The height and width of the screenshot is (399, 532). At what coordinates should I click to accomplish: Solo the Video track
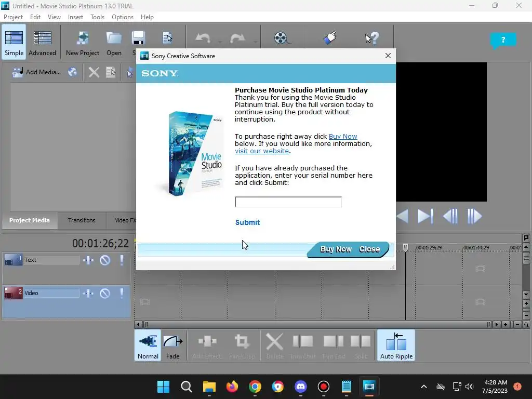pyautogui.click(x=122, y=293)
